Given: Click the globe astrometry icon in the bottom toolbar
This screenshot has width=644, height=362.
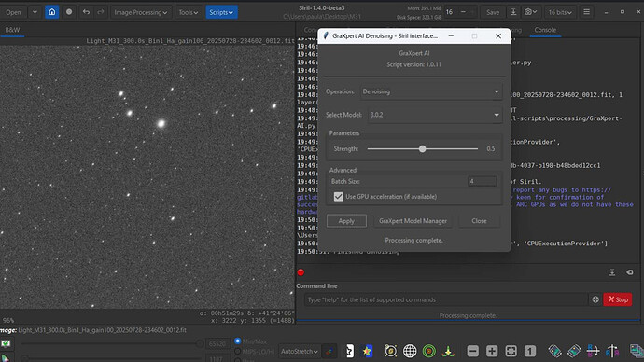Looking at the screenshot, I should (x=410, y=351).
